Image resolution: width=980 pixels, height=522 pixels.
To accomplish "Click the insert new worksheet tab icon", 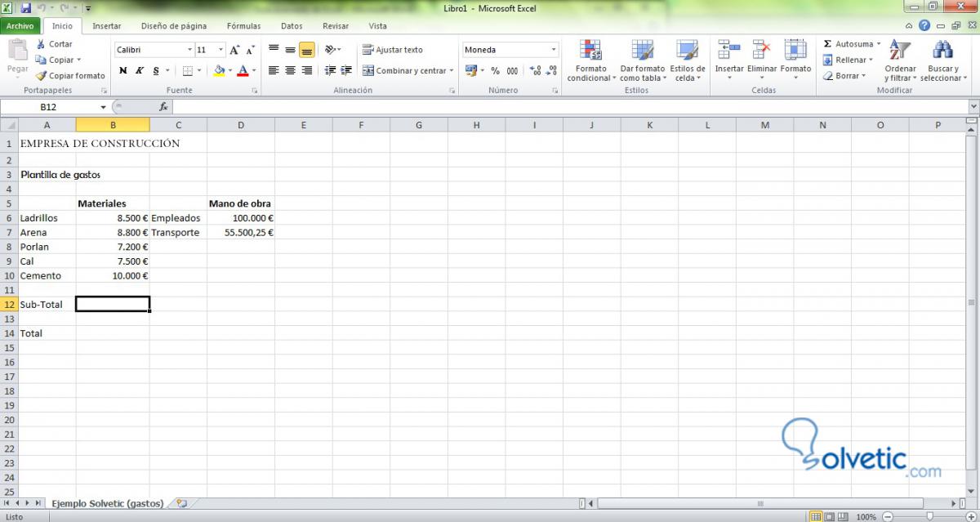I will point(181,503).
